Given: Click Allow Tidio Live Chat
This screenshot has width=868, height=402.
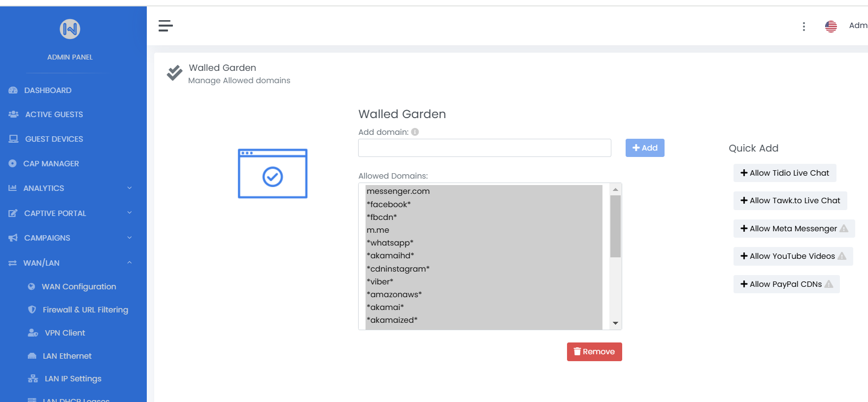Looking at the screenshot, I should pyautogui.click(x=784, y=173).
